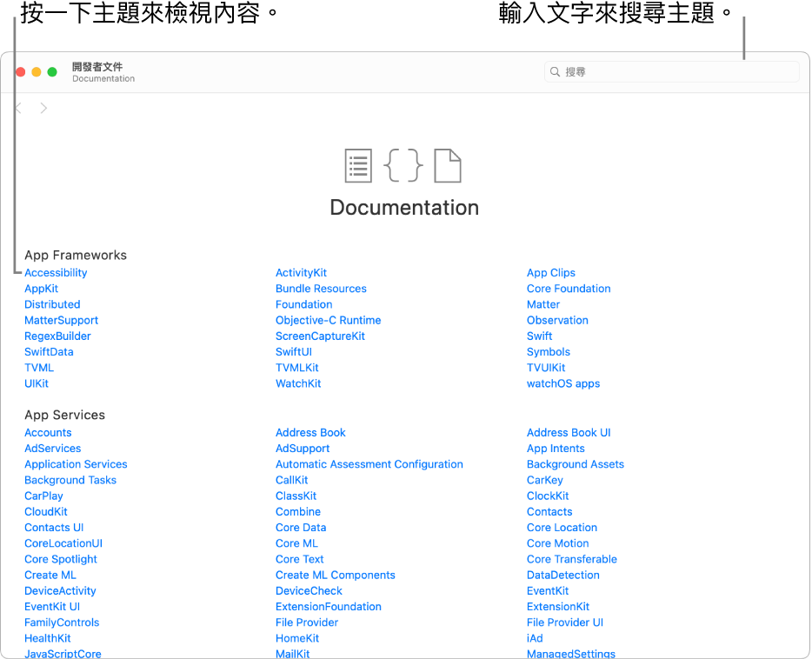Select the DataDetection link
Image resolution: width=812 pixels, height=659 pixels.
562,576
